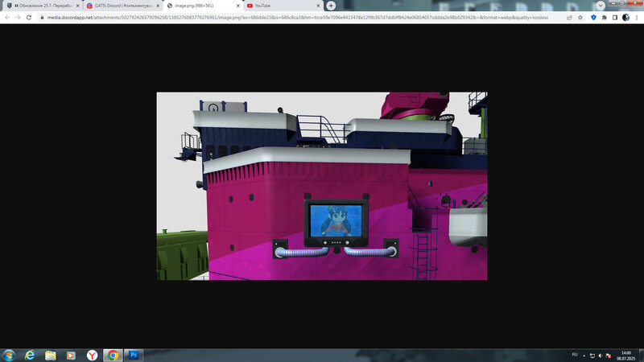Open the Chrome profile avatar
Image resolution: width=644 pixels, height=362 pixels.
(625, 18)
